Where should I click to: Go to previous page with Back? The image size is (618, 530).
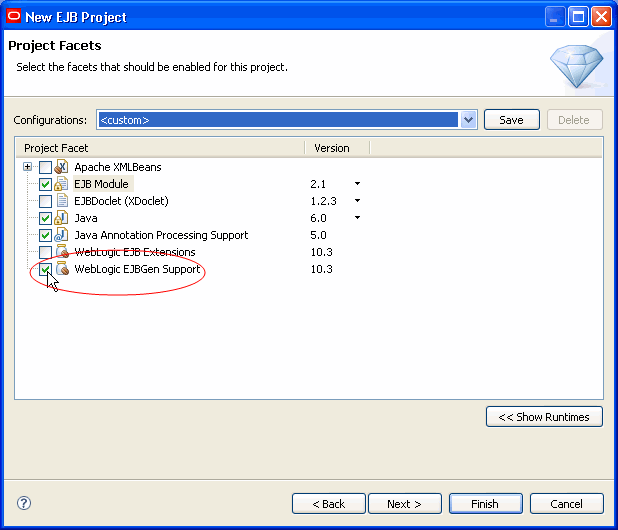pyautogui.click(x=329, y=504)
